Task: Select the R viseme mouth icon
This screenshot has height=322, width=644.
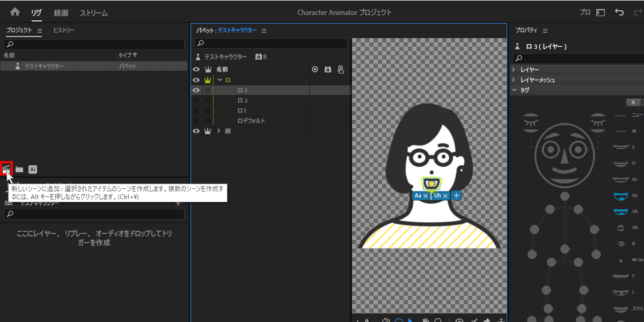Action: [620, 244]
